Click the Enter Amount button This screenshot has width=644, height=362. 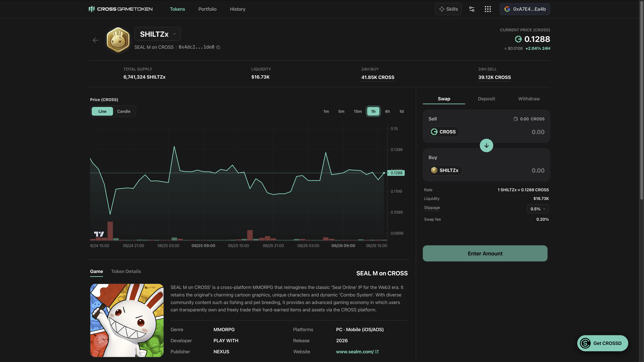pos(485,253)
